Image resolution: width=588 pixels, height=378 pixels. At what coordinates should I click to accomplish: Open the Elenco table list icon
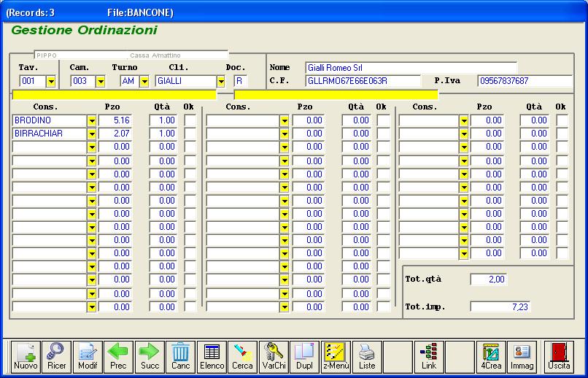pyautogui.click(x=212, y=357)
